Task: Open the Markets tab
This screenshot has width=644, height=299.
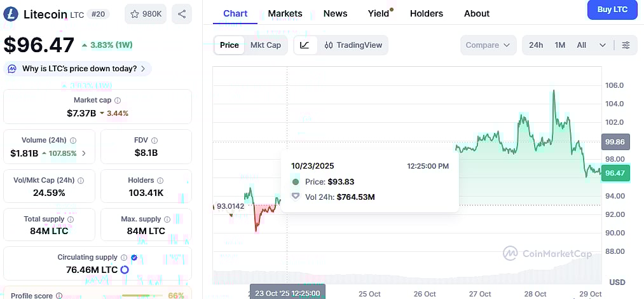Action: (285, 13)
